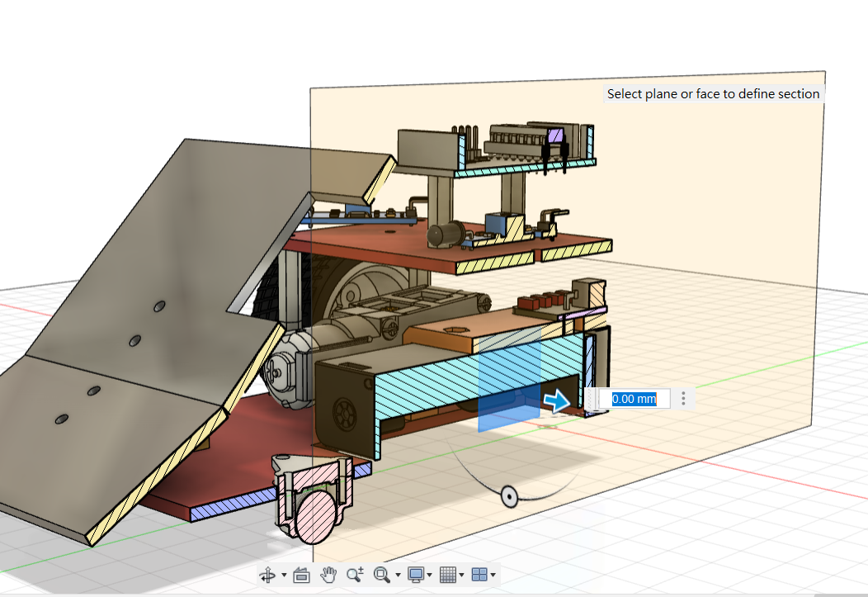This screenshot has height=597, width=868.
Task: Click the dotted grip handle left of distance field
Action: pos(592,399)
